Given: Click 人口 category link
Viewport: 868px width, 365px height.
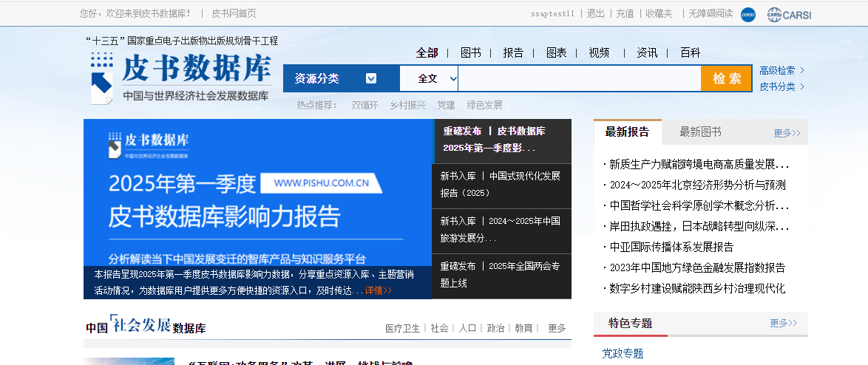Looking at the screenshot, I should pyautogui.click(x=467, y=328).
